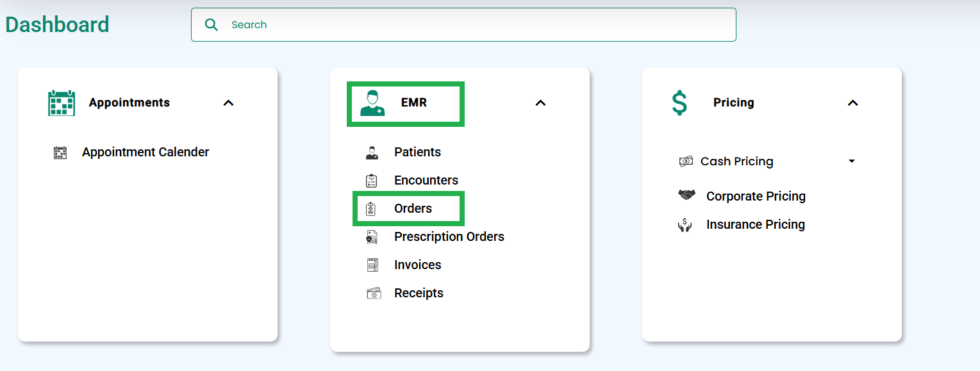Click the small Appointment Calender icon

pos(60,153)
